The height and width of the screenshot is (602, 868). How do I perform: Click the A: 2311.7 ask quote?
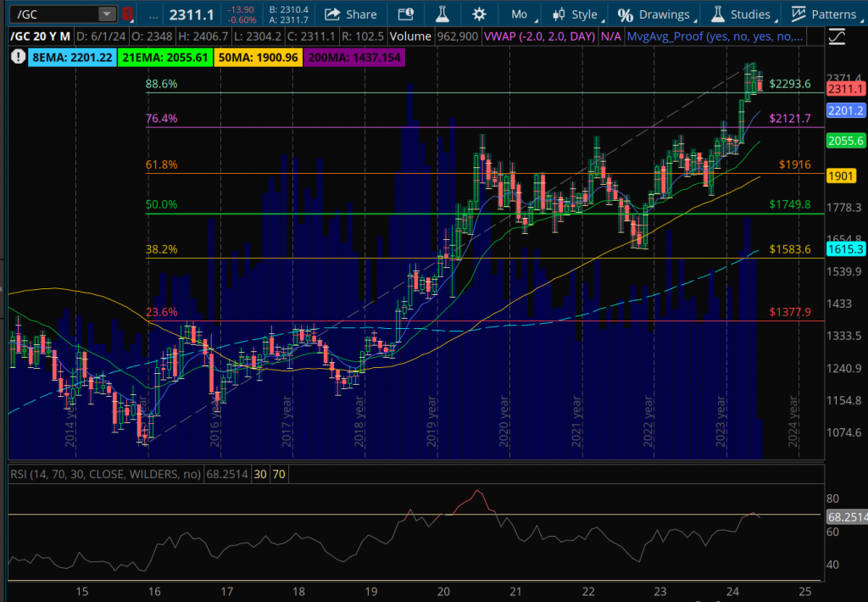click(288, 20)
